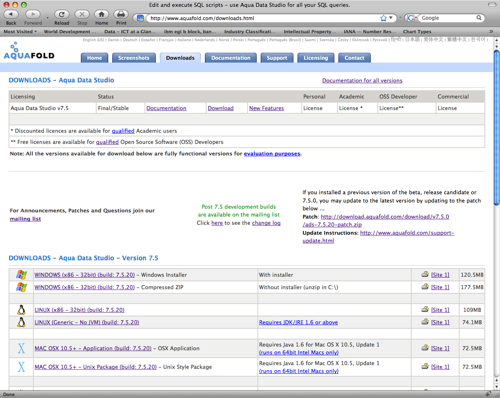500x398 pixels.
Task: Click download icon beside Site 1 for LINUX Generic
Action: tap(425, 322)
